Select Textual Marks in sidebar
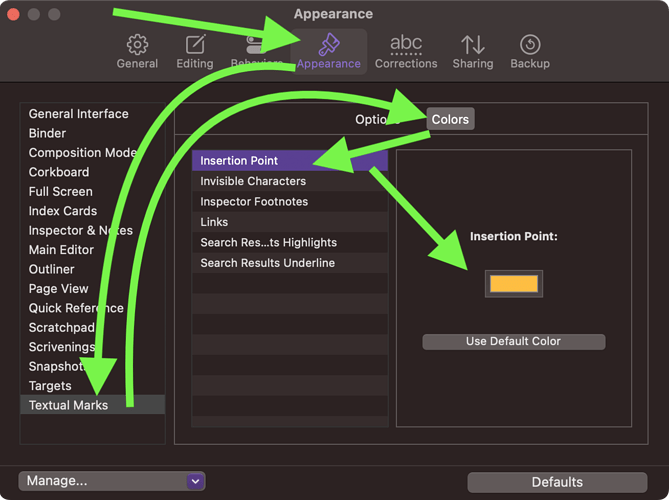The image size is (669, 500). point(93,405)
